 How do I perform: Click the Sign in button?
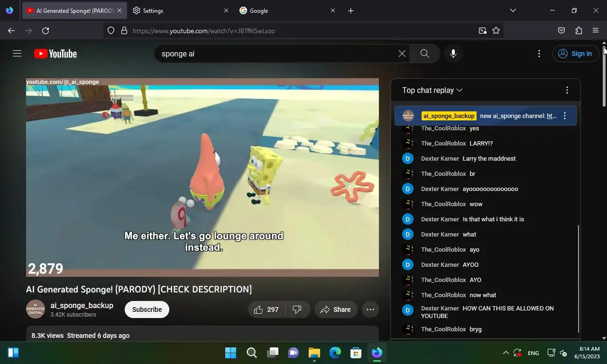point(575,54)
